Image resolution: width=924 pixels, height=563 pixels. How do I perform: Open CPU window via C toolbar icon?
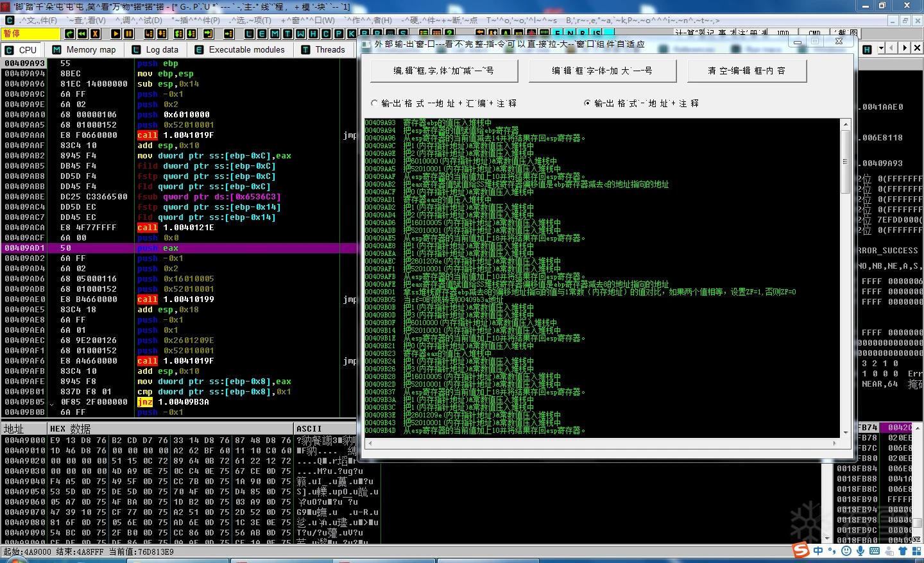point(326,33)
